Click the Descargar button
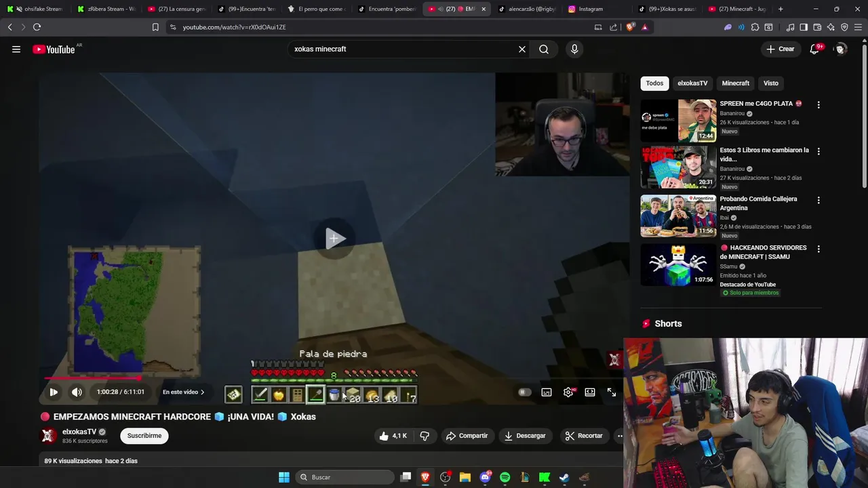The image size is (868, 488). point(525,436)
